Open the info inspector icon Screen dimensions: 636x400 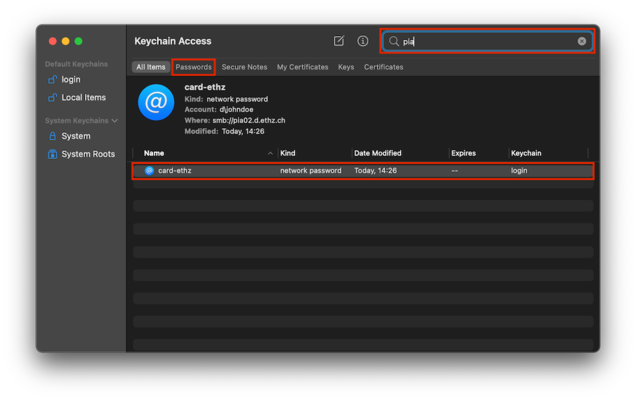coord(363,41)
